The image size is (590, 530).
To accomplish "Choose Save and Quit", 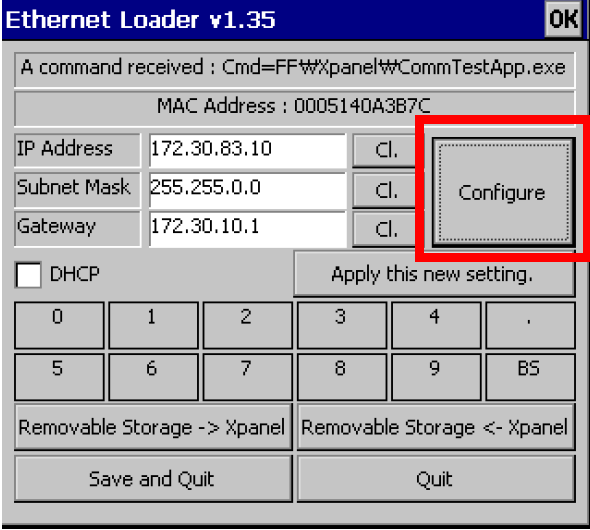I will click(153, 478).
